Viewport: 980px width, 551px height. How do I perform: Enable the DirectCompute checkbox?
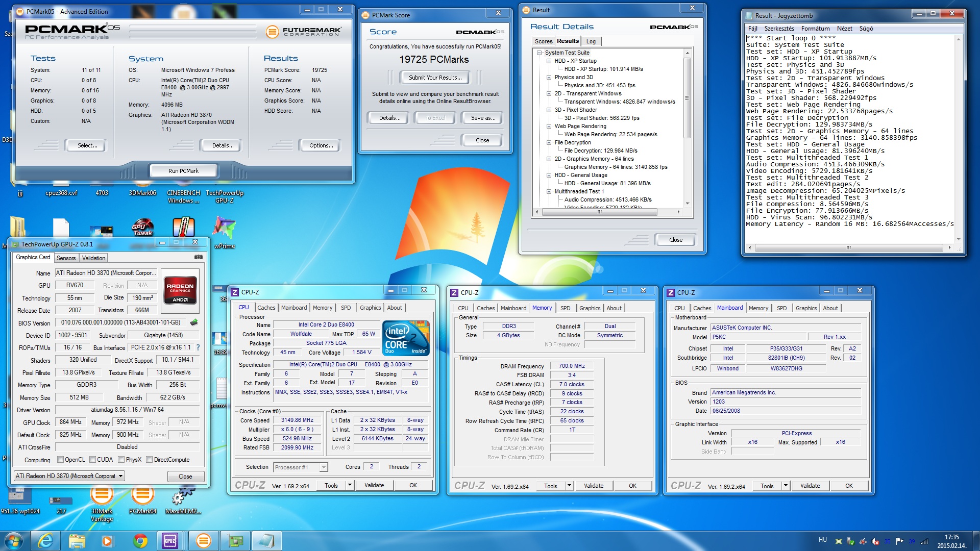[x=149, y=460]
